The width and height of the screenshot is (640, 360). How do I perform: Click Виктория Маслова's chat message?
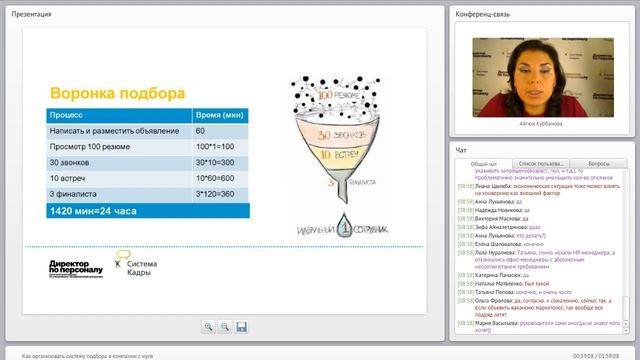point(493,219)
